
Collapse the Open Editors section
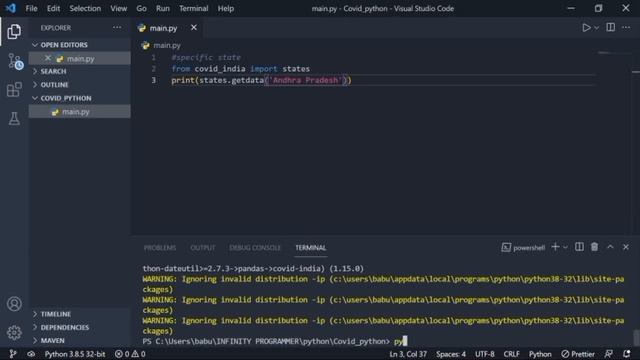80,44
